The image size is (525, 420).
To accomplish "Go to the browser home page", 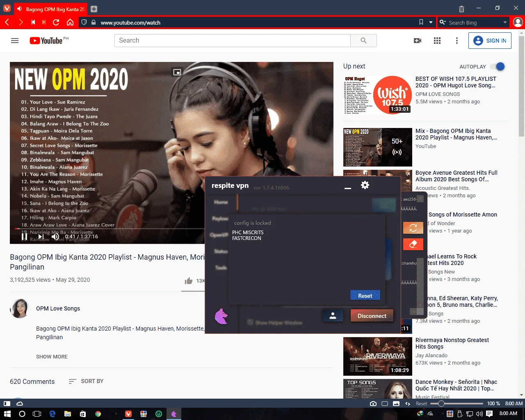I will click(70, 22).
